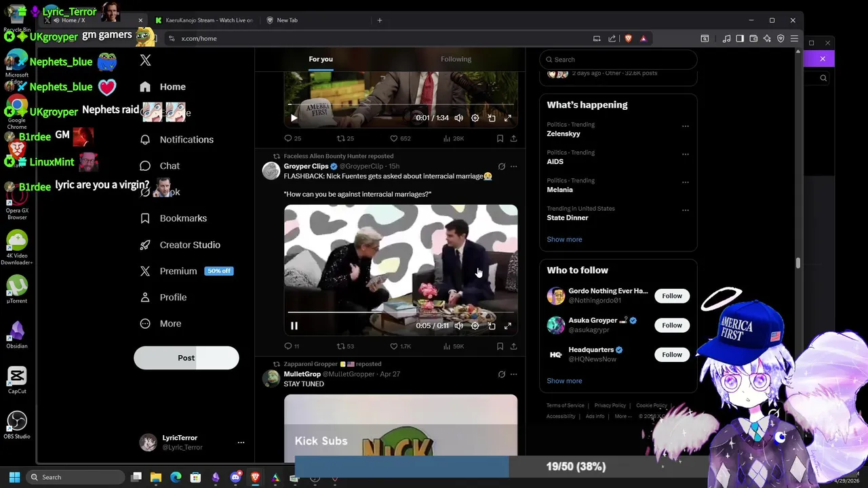Follow Headquarters @HQNewsNow
This screenshot has height=488, width=868.
(x=672, y=354)
